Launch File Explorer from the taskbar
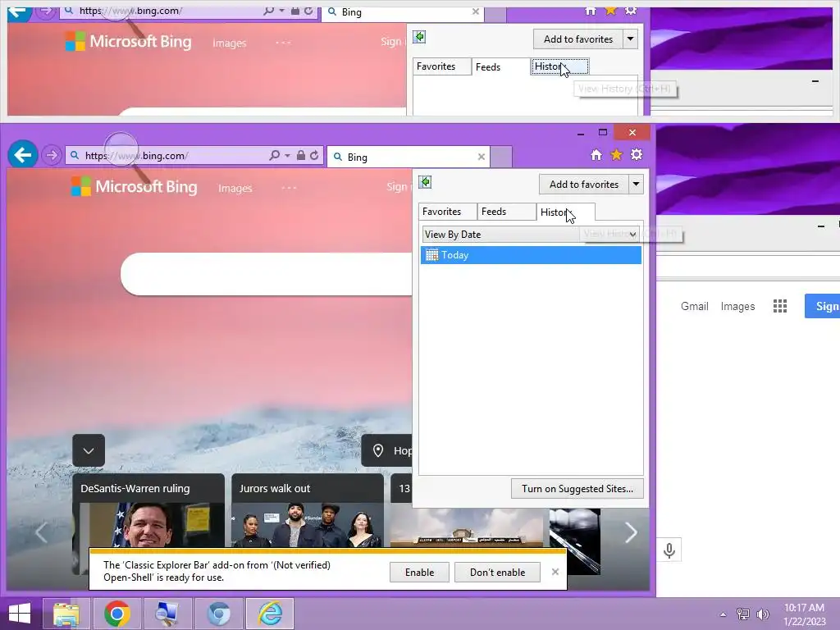Screen dimensions: 840x630 point(67,614)
